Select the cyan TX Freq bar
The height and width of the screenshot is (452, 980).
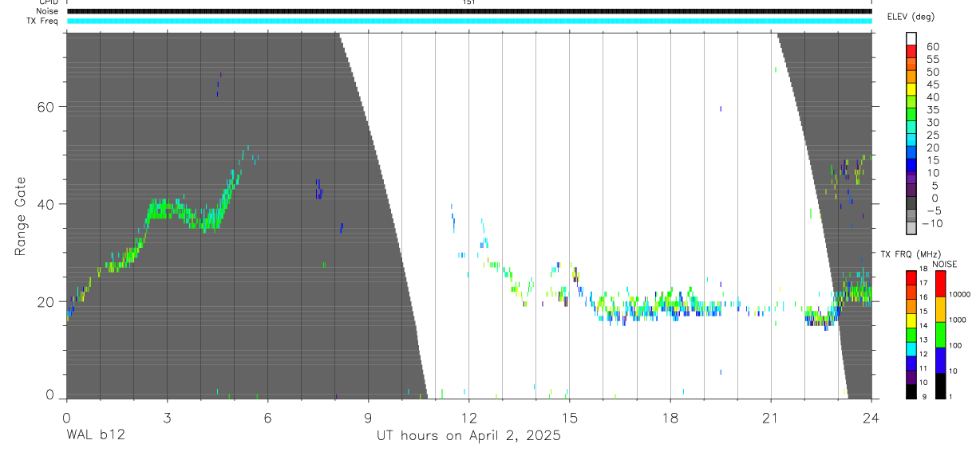pyautogui.click(x=469, y=21)
